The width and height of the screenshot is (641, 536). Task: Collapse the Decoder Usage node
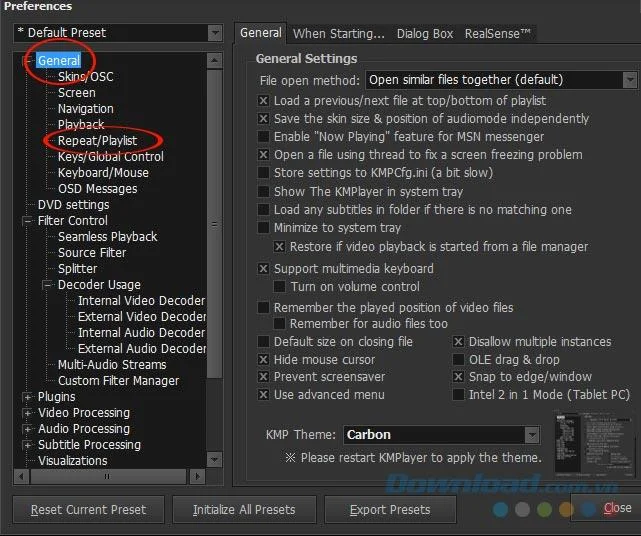[47, 285]
